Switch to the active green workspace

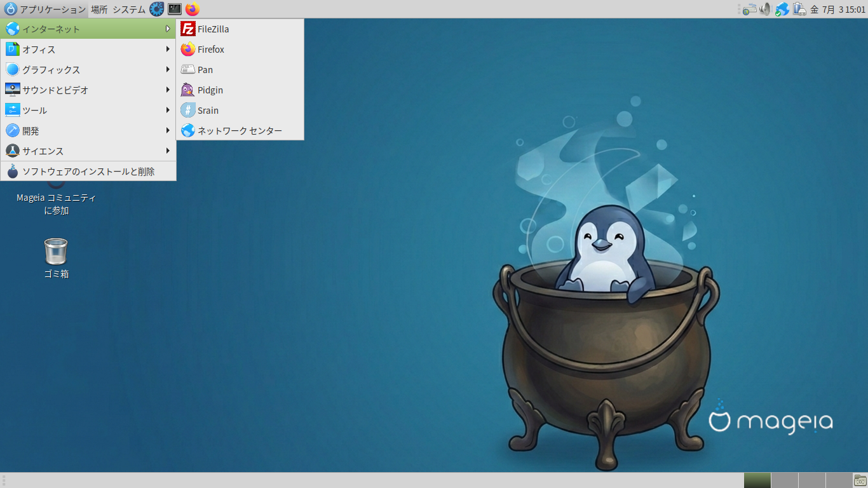[757, 480]
